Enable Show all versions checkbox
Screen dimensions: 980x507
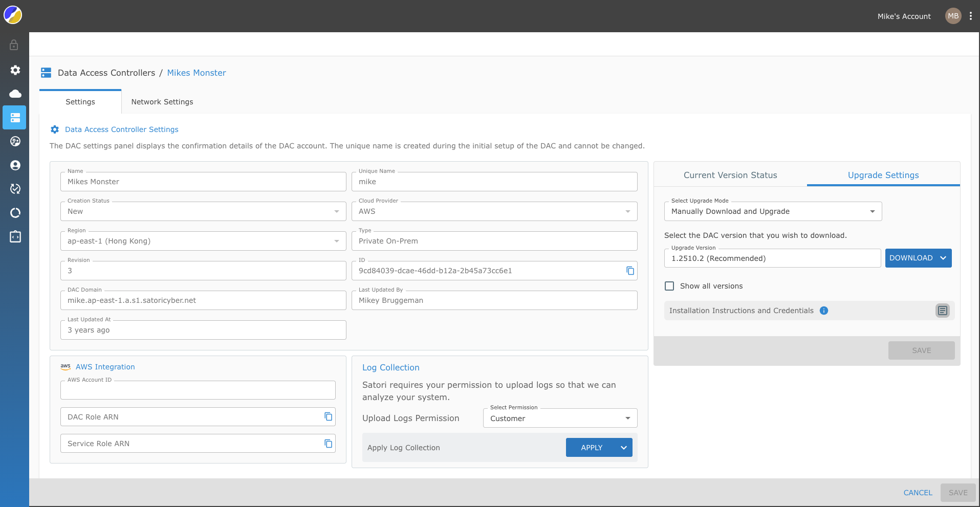point(669,286)
